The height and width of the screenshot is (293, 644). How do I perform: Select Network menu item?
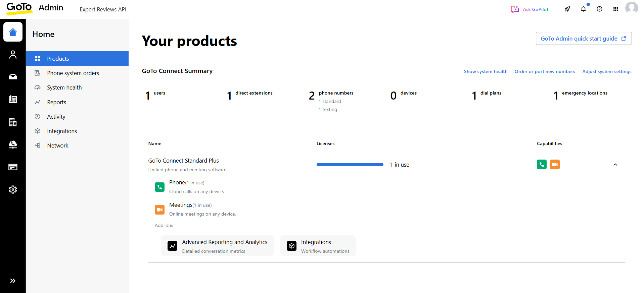click(x=77, y=145)
